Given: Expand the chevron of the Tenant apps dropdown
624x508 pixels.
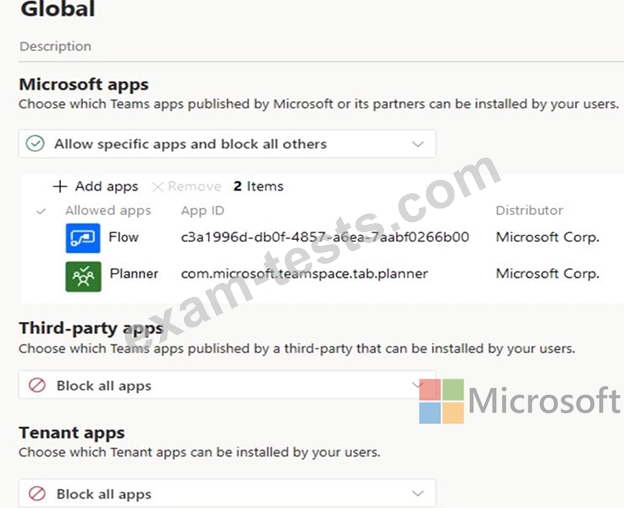Looking at the screenshot, I should coord(417,494).
